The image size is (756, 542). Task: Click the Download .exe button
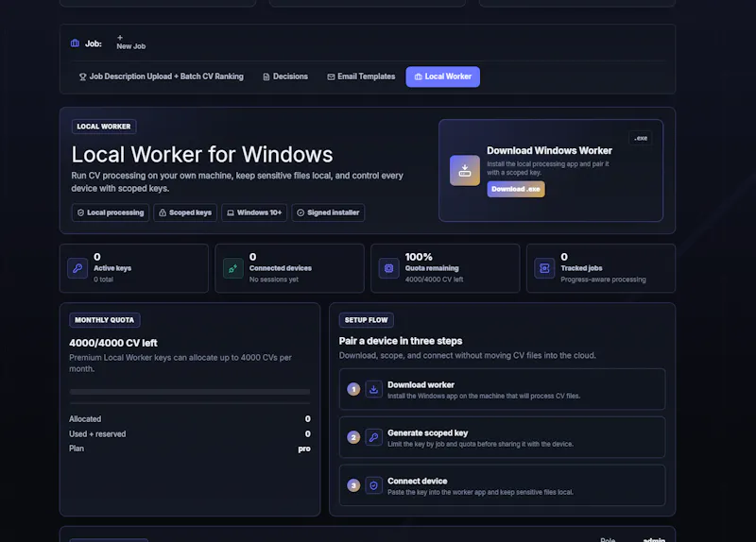pos(516,190)
